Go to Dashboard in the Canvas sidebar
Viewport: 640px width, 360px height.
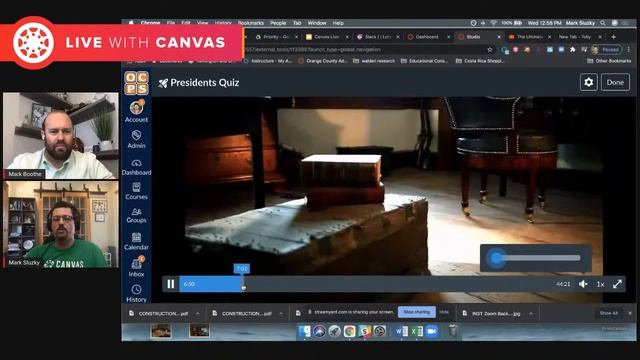point(136,167)
